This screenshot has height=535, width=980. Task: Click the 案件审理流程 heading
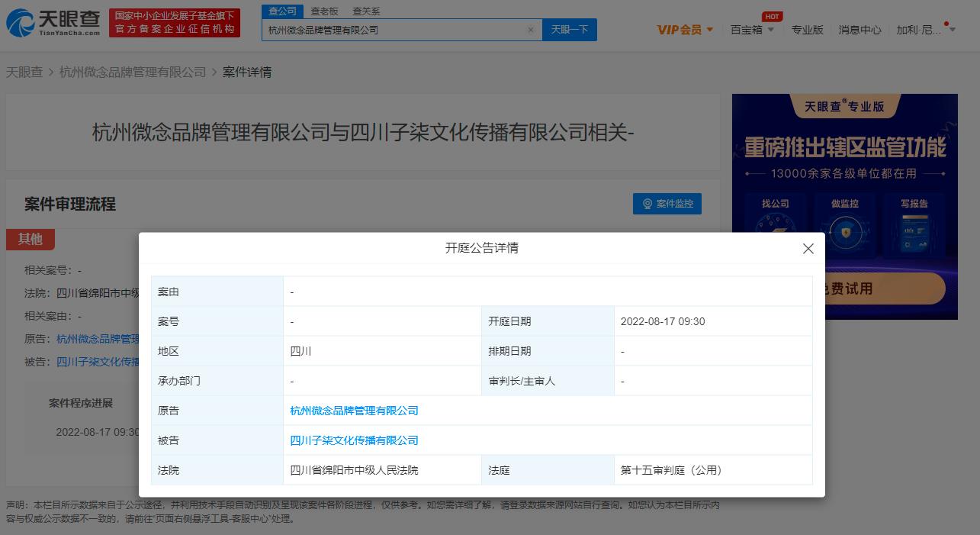(70, 205)
